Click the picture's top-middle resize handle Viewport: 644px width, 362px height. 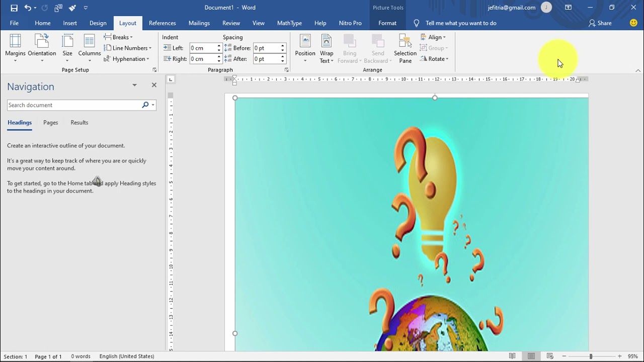(435, 98)
